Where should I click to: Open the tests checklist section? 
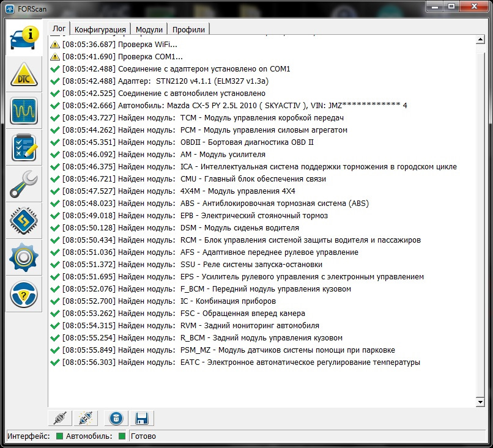tap(24, 147)
